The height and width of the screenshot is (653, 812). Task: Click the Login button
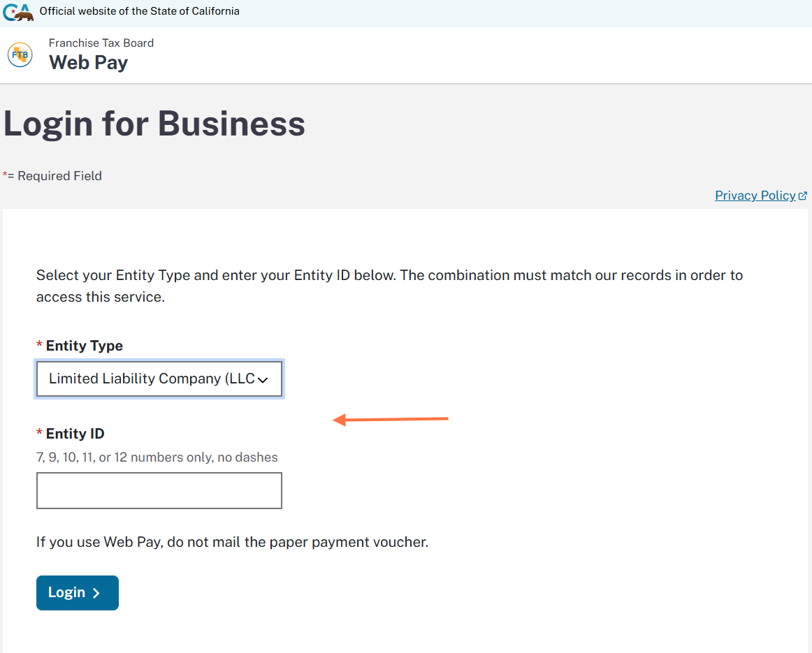click(x=78, y=593)
